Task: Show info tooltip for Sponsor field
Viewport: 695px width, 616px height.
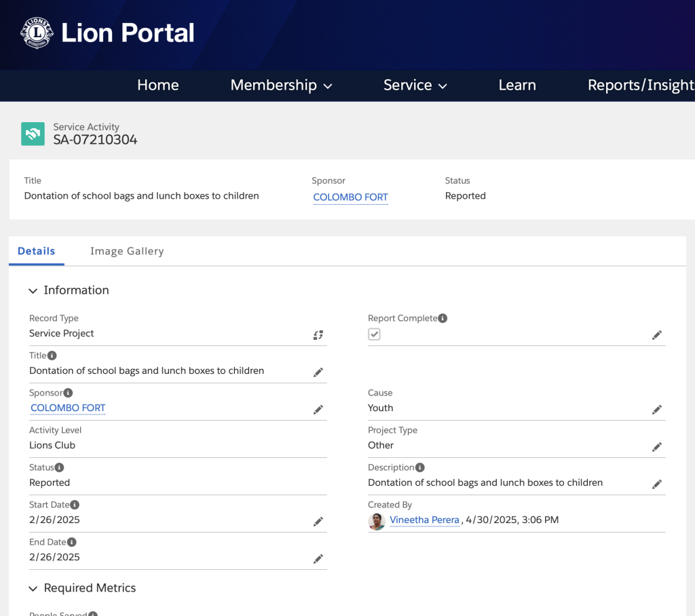Action: [x=68, y=393]
